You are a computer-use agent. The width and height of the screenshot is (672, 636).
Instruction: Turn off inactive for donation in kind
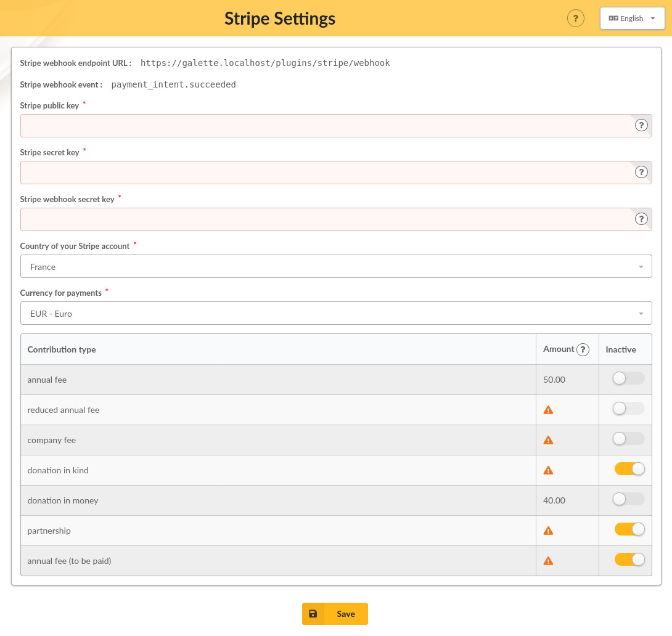point(629,469)
